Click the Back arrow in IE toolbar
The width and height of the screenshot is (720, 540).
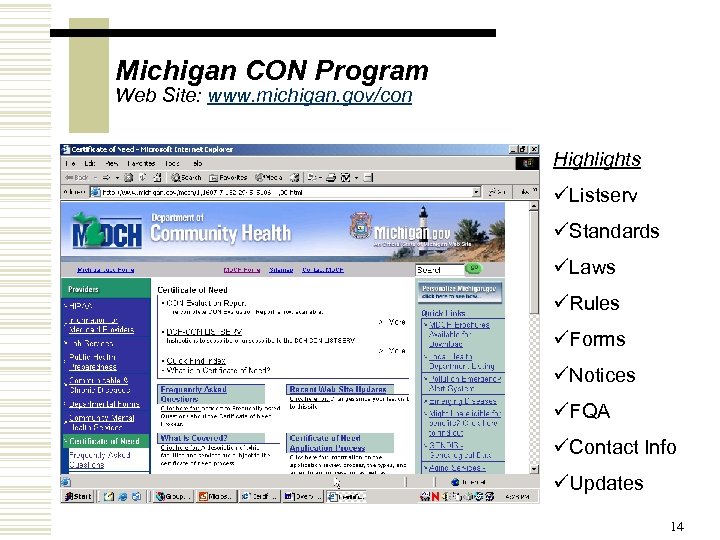click(76, 178)
